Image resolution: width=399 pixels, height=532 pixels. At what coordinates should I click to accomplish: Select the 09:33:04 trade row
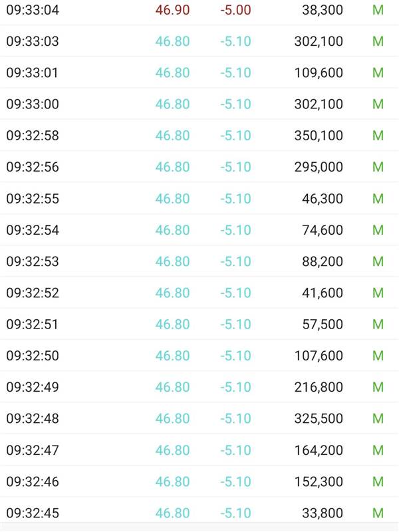[x=199, y=10]
